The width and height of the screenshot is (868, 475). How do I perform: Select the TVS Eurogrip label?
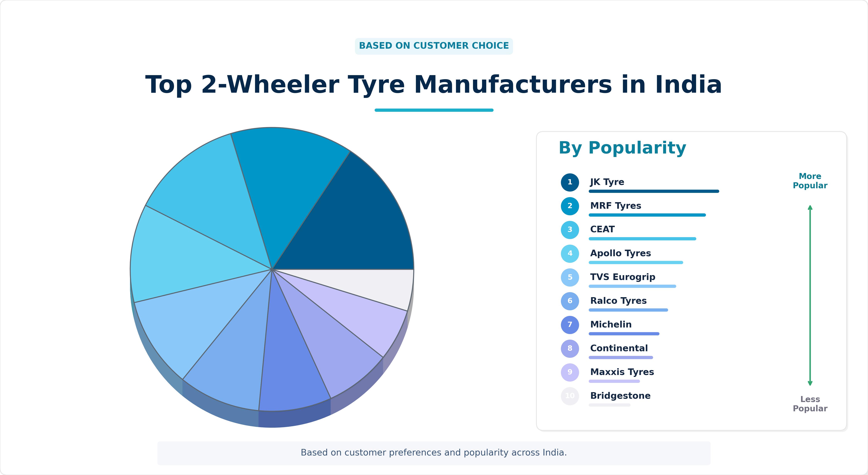[623, 277]
